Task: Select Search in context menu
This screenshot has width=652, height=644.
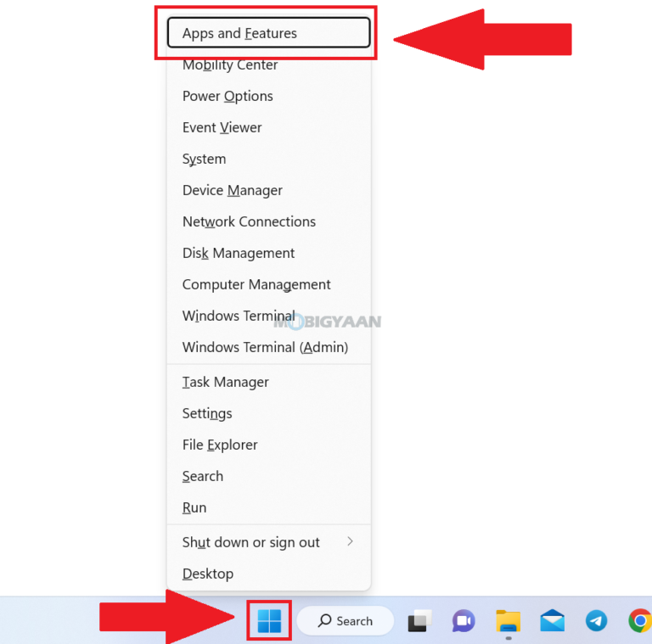Action: (268, 476)
